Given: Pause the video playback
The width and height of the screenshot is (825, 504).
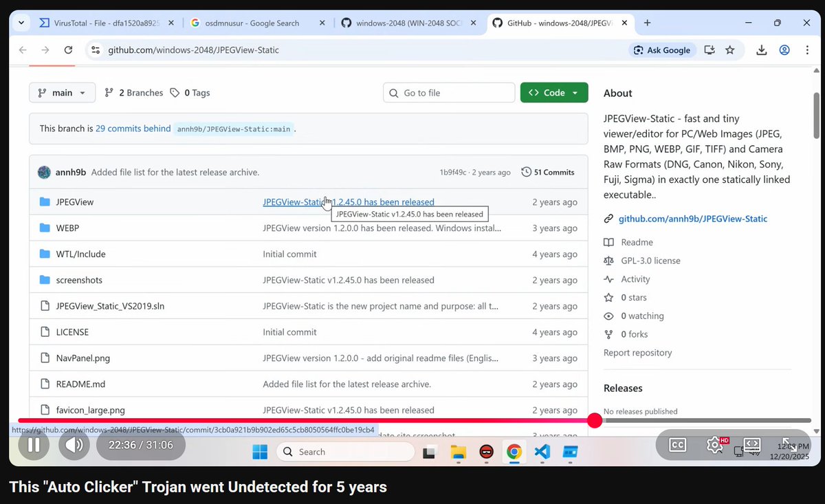Looking at the screenshot, I should pos(34,445).
